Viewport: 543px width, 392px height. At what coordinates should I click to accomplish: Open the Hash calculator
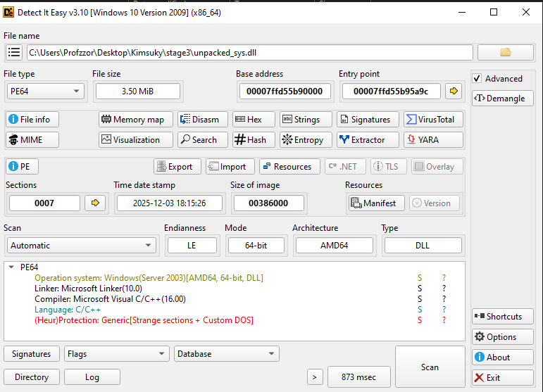pos(254,140)
